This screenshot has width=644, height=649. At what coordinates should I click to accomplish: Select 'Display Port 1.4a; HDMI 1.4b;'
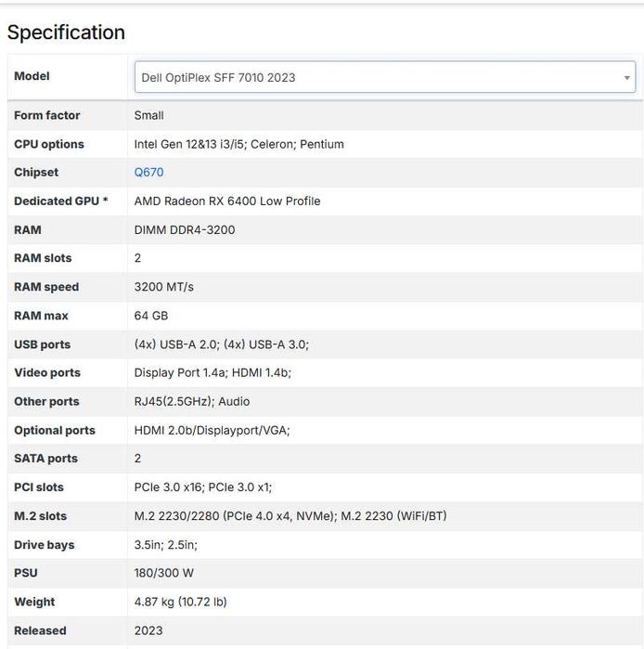click(213, 372)
